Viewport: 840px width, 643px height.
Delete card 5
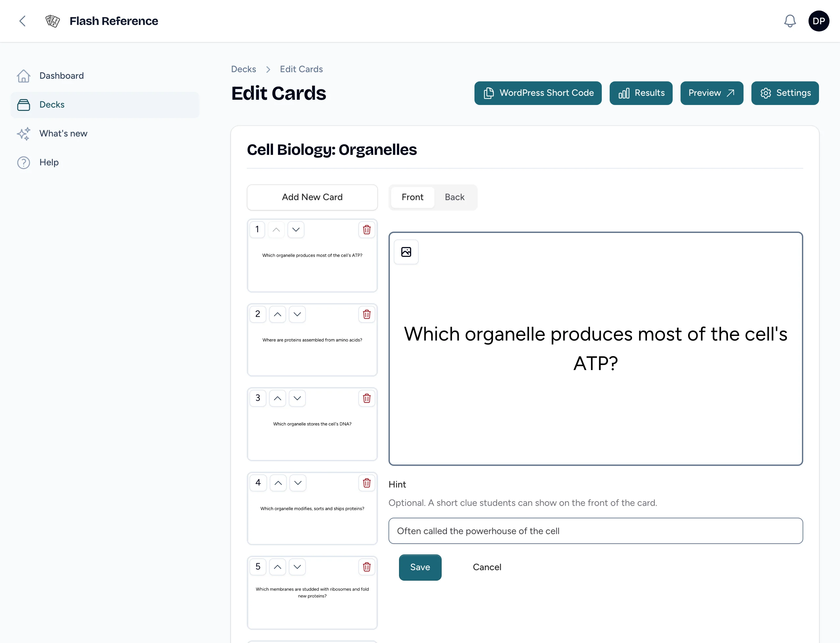(x=367, y=567)
